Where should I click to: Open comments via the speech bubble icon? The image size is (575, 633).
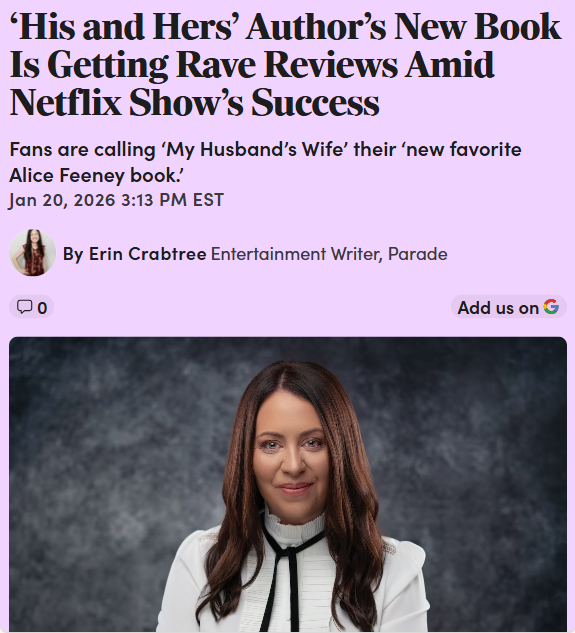[x=24, y=307]
